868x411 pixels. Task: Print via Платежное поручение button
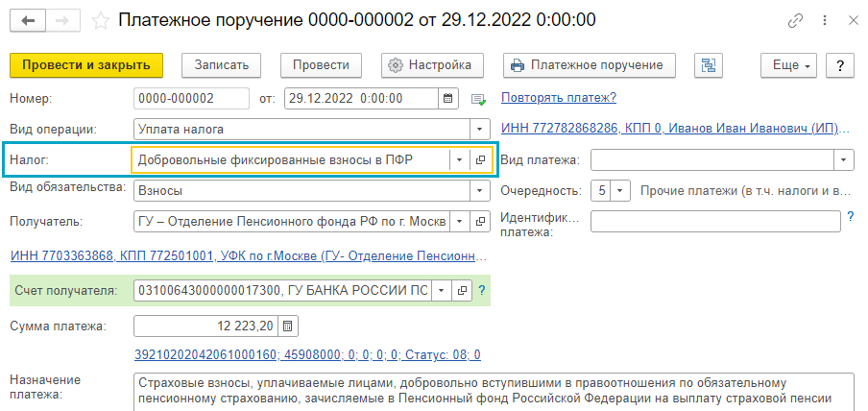(590, 64)
